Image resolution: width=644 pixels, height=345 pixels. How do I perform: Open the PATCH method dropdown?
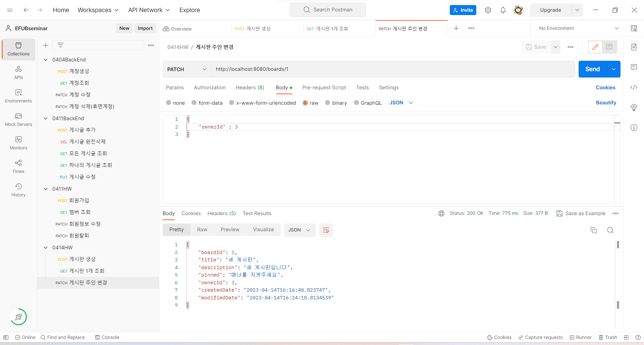(x=186, y=69)
